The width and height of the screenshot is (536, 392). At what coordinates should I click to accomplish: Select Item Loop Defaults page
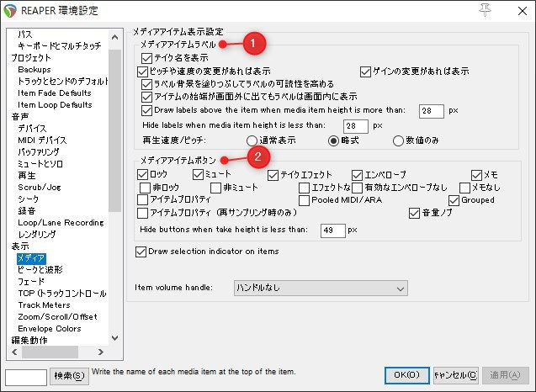tap(55, 104)
